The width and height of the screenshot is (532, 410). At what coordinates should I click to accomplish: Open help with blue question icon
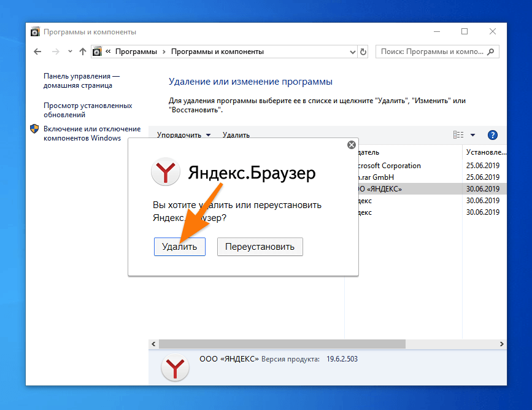coord(492,135)
